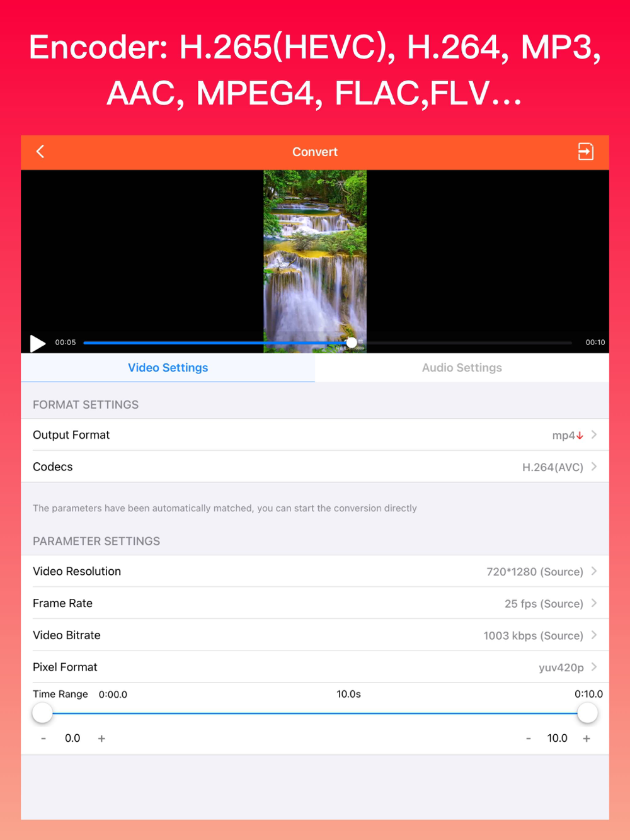Open Codecs H.264(AVC) selector
Image resolution: width=630 pixels, height=840 pixels.
[315, 467]
